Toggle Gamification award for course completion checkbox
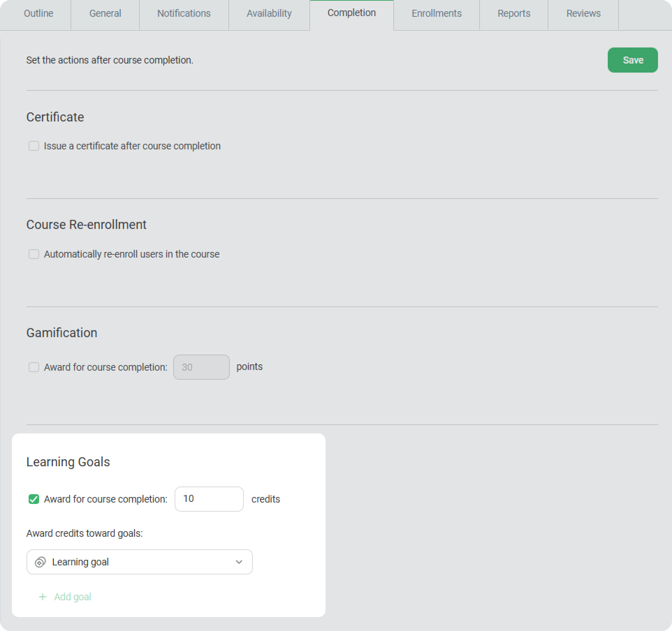This screenshot has width=672, height=631. pyautogui.click(x=34, y=367)
